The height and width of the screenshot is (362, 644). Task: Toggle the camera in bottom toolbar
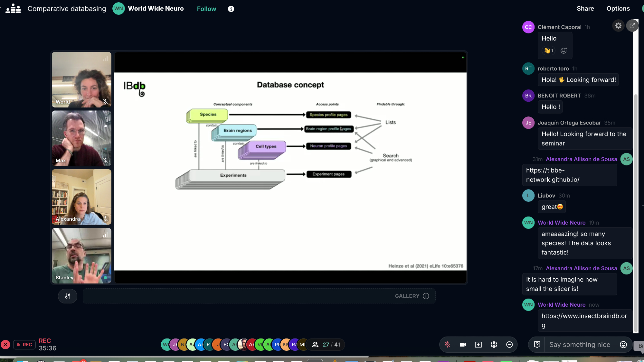pos(463,345)
